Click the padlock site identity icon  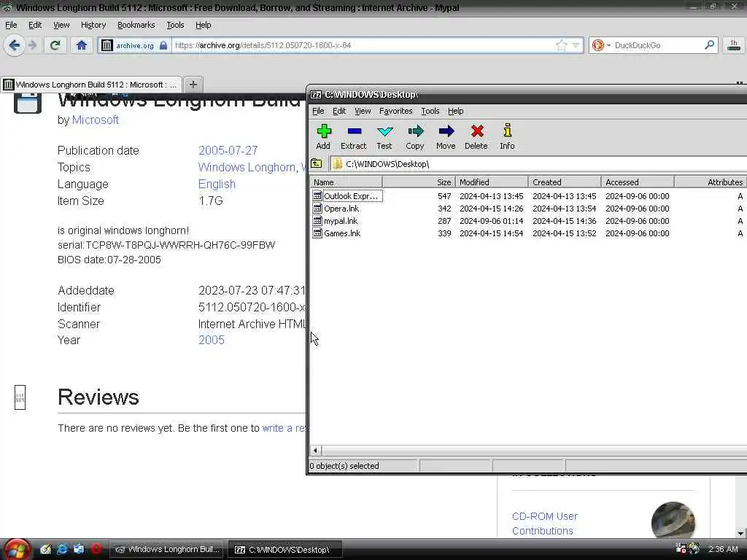coord(163,45)
